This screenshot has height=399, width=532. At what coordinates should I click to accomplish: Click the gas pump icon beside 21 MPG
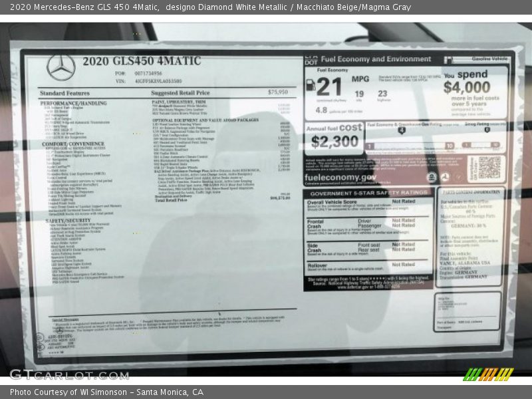[311, 85]
